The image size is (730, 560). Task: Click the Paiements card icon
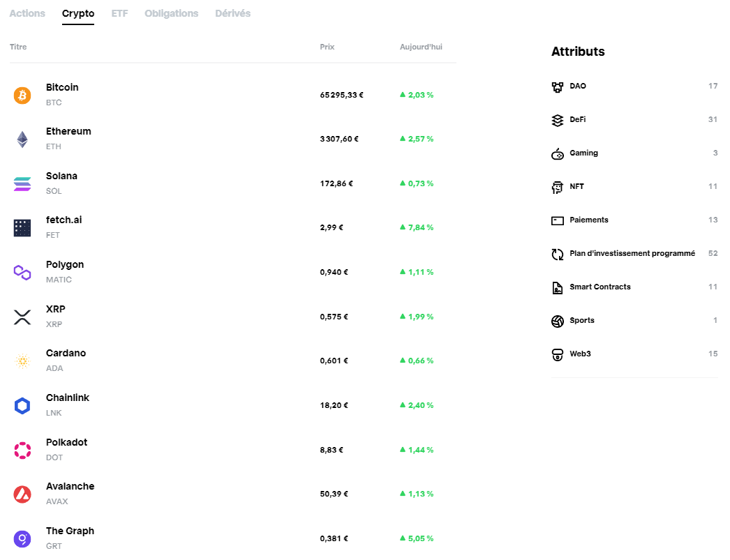(558, 220)
